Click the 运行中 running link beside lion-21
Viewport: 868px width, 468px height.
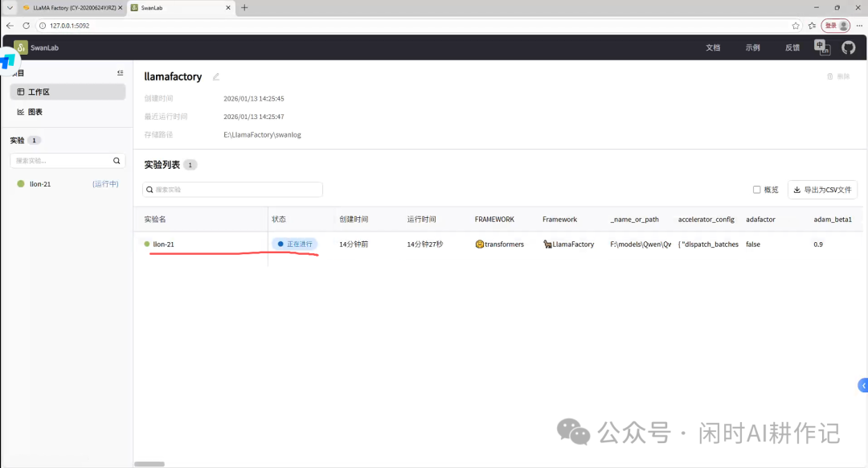tap(105, 183)
